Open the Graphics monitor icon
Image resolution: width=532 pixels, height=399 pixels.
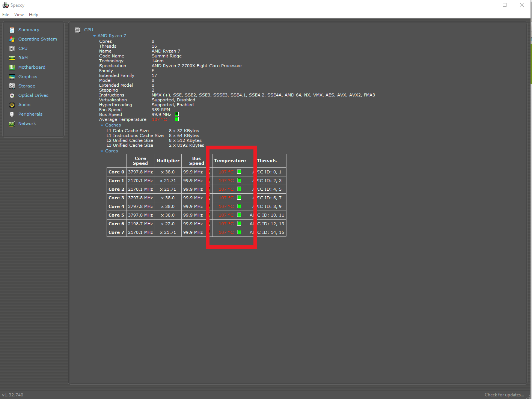coord(12,77)
